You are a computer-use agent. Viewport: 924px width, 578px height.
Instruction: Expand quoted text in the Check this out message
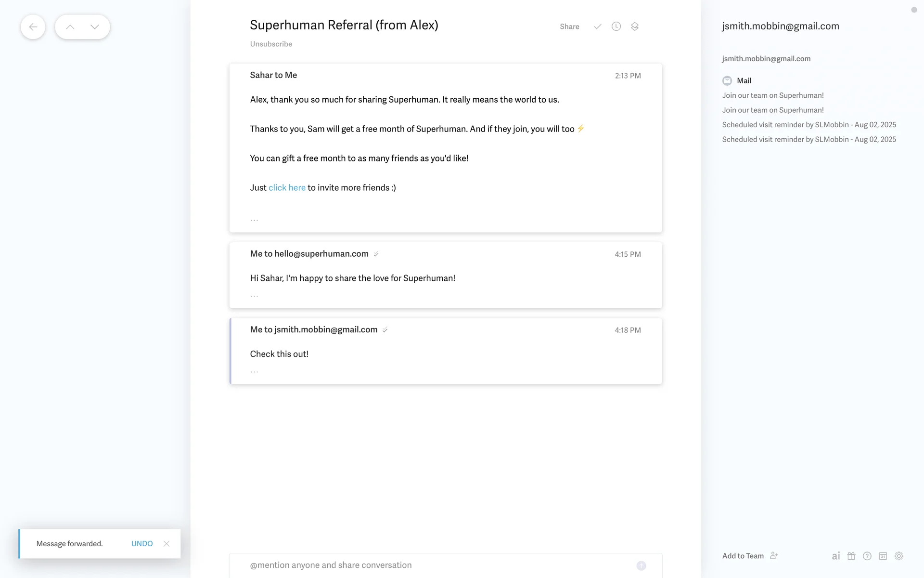pos(254,371)
